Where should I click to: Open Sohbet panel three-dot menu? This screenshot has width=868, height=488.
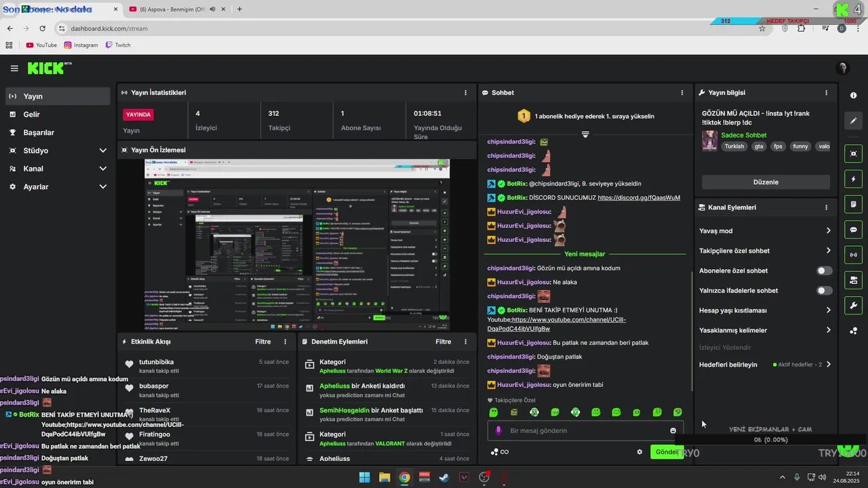(682, 93)
